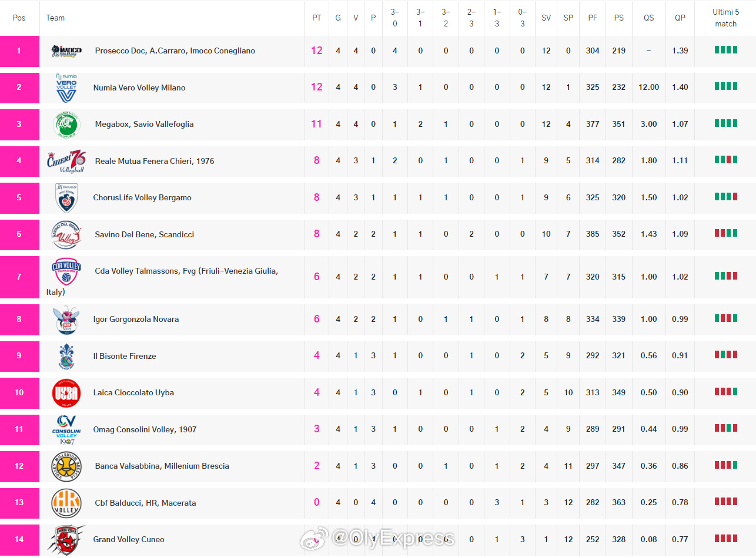This screenshot has width=756, height=558.
Task: Click the Megabox Vallefoglia tiger logo
Action: (x=66, y=124)
